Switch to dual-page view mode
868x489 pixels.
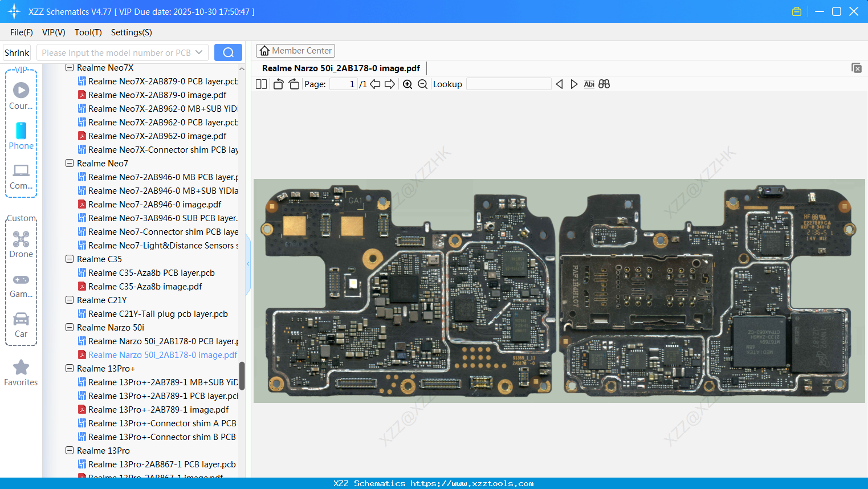[261, 83]
